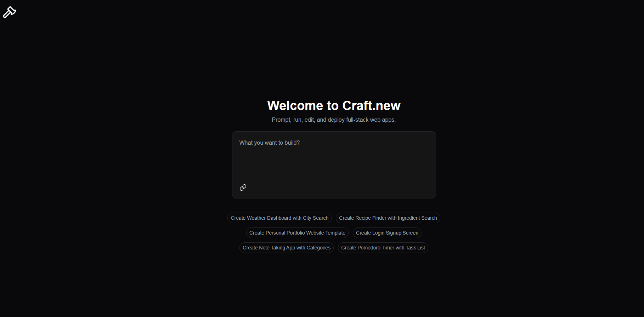Click the link attachment icon in prompt box
The height and width of the screenshot is (317, 644).
(243, 188)
